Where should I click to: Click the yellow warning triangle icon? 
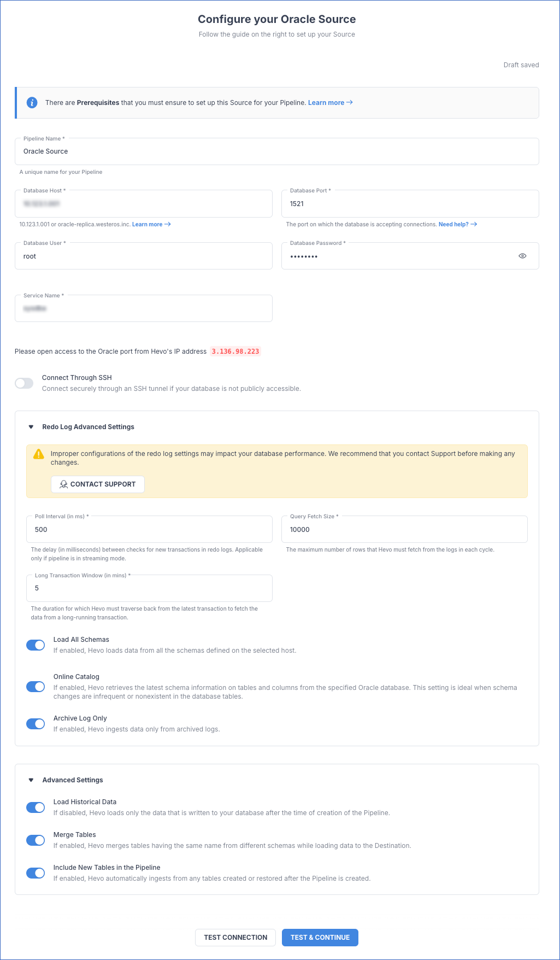tap(39, 454)
